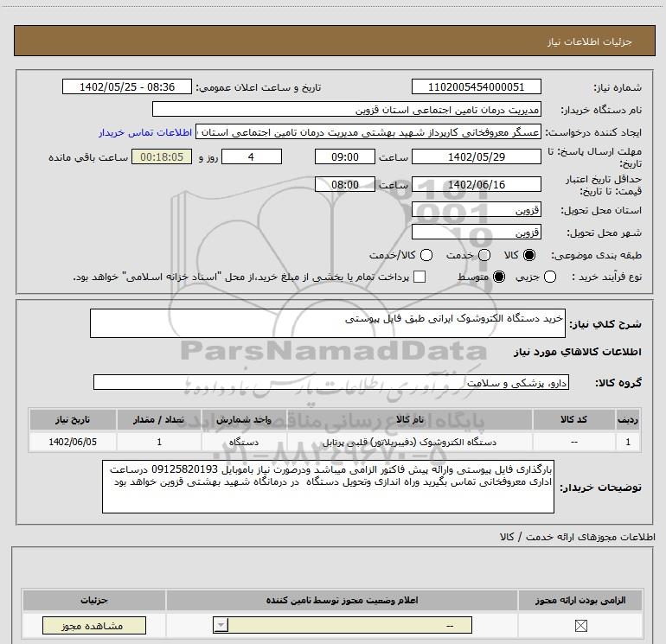Click the توضیحات خریدار text area
666x644 pixels.
[328, 487]
